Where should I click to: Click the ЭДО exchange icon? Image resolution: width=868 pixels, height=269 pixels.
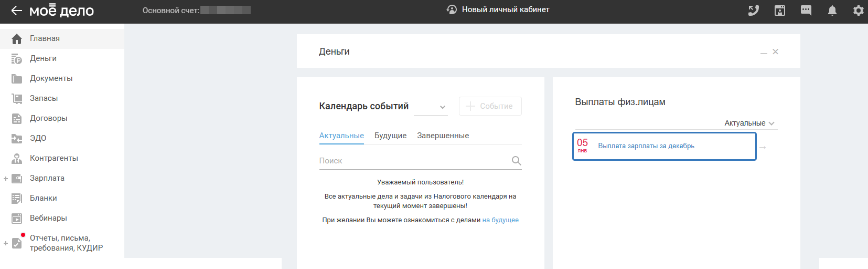click(x=17, y=139)
